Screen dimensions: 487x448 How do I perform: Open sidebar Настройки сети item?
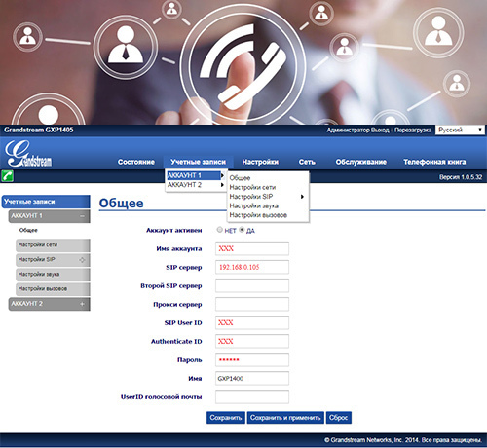pyautogui.click(x=53, y=245)
